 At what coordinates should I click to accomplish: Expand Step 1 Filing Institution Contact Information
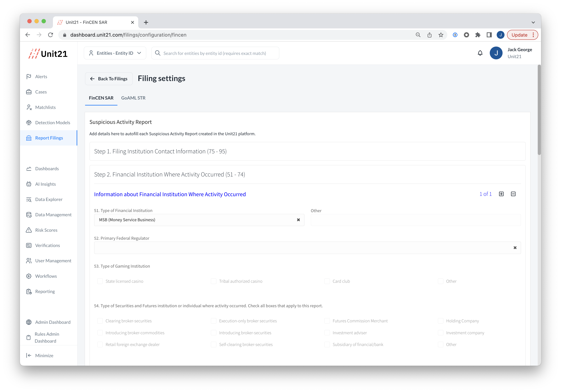tap(307, 151)
